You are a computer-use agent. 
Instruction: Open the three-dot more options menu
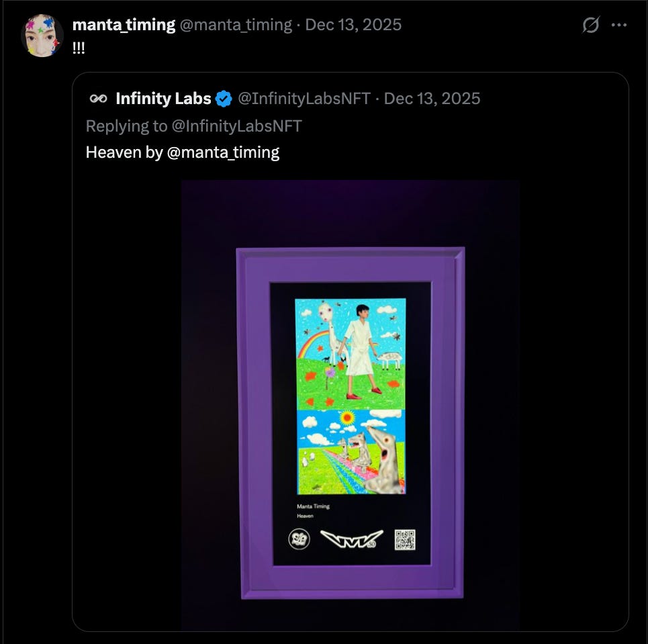[618, 25]
